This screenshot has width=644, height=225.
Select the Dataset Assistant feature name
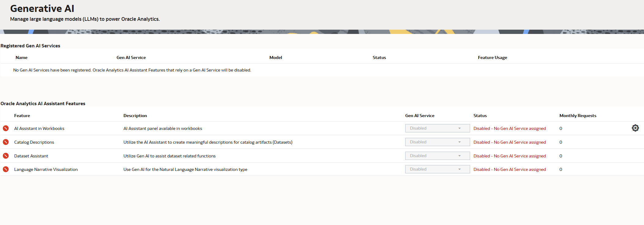click(x=31, y=156)
